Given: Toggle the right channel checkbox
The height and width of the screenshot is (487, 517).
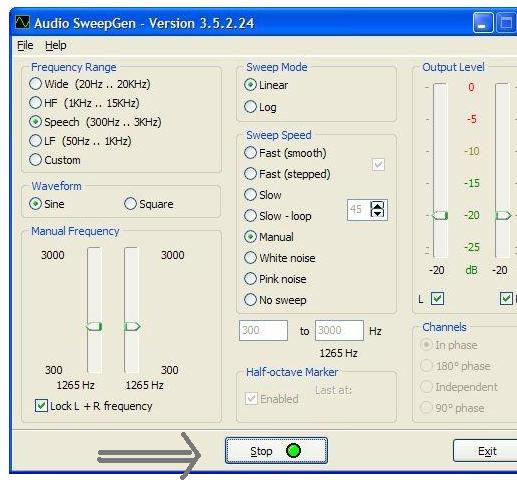Looking at the screenshot, I should (x=506, y=299).
